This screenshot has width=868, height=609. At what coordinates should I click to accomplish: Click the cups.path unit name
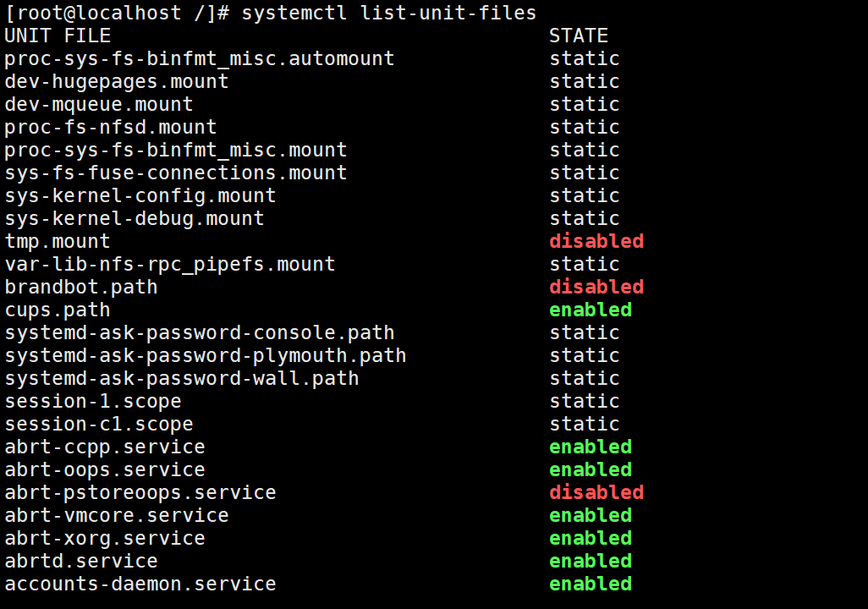point(58,310)
